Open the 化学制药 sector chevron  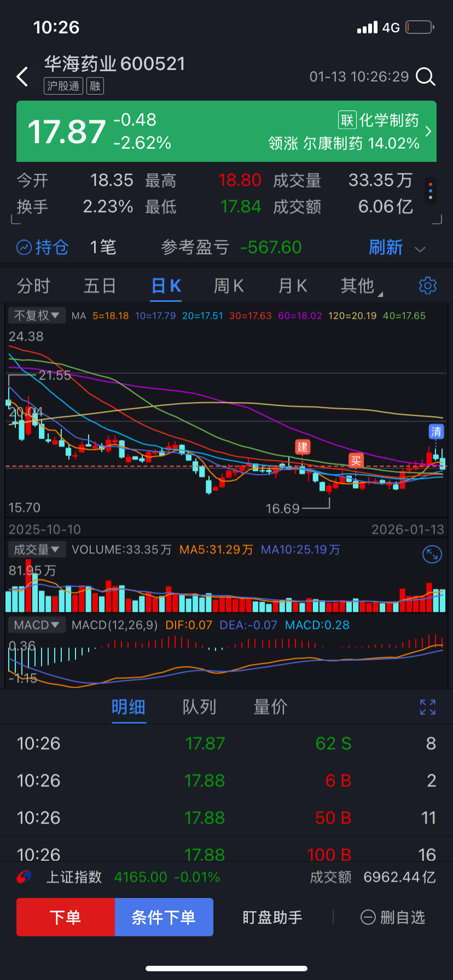[x=428, y=131]
